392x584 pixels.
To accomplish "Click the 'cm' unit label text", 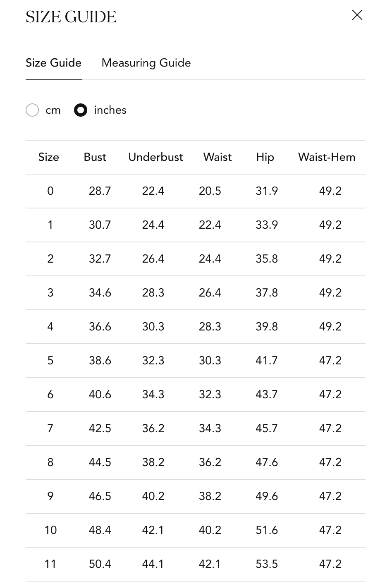I will pos(53,110).
